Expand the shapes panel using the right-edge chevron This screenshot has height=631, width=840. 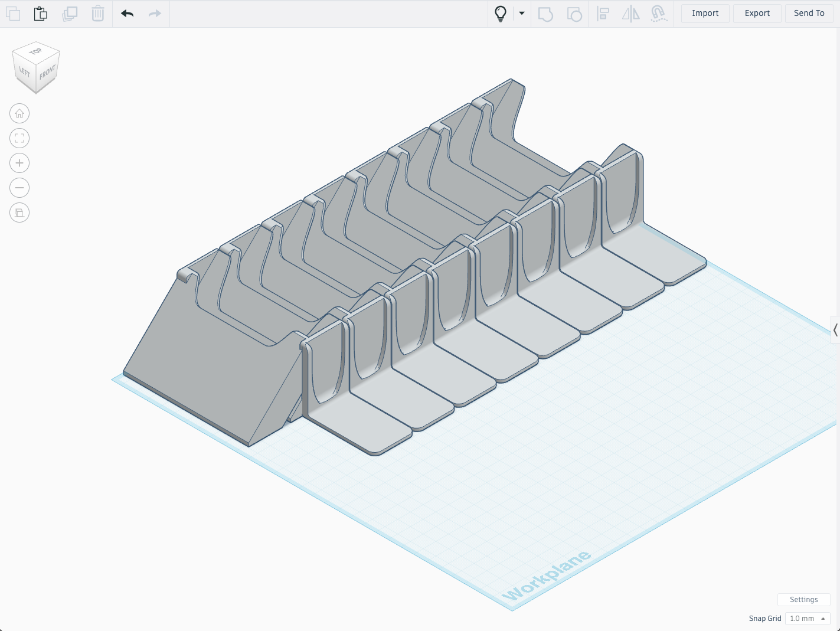tap(836, 331)
